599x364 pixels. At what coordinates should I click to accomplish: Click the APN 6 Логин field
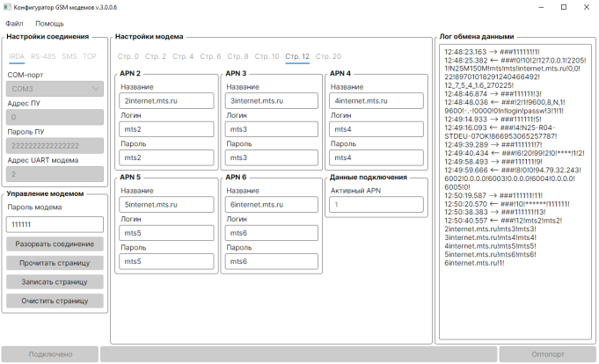(x=271, y=233)
